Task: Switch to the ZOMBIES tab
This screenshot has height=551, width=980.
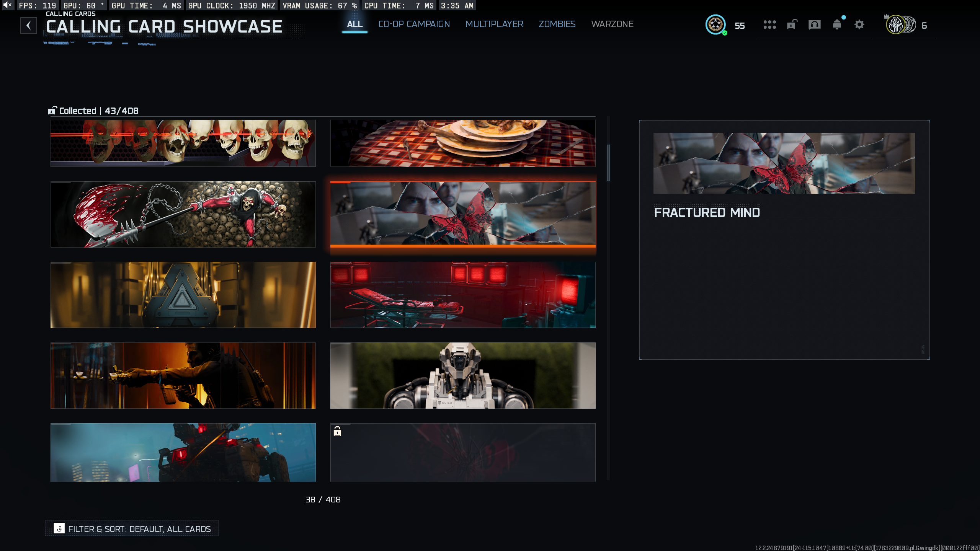Action: [x=557, y=24]
